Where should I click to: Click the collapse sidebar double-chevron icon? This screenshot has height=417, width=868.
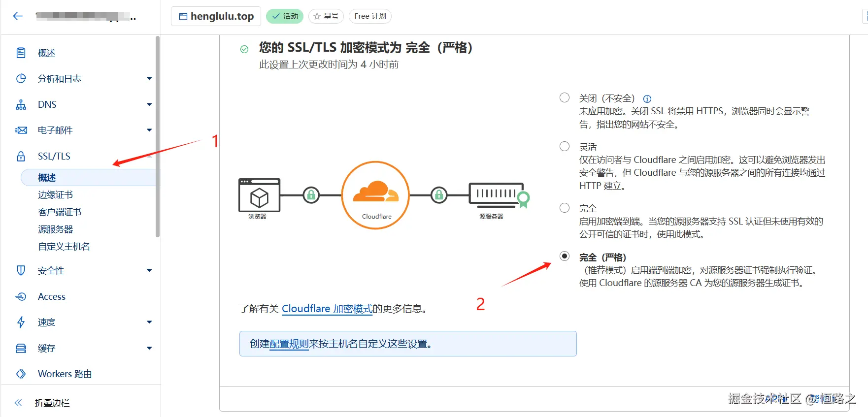coord(18,403)
